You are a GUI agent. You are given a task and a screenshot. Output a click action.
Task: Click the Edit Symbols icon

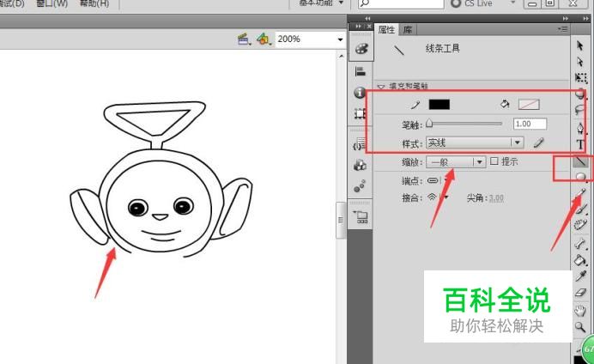pos(264,39)
